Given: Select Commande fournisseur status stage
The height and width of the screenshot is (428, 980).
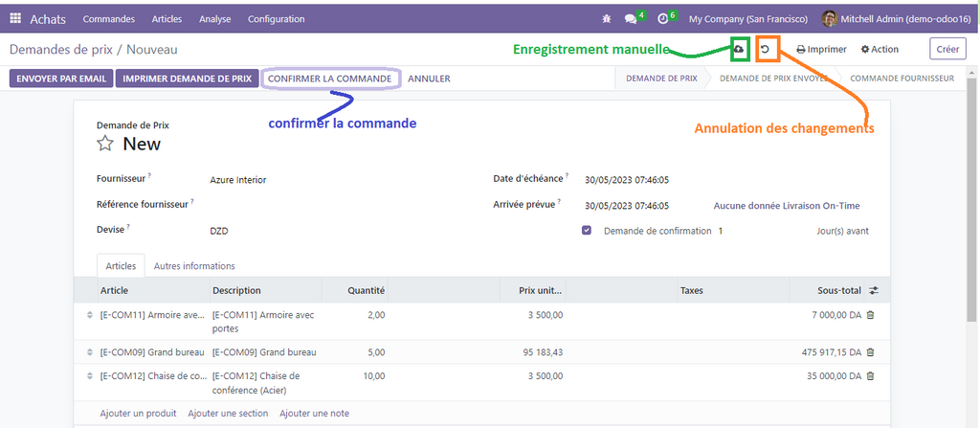Looking at the screenshot, I should tap(902, 79).
